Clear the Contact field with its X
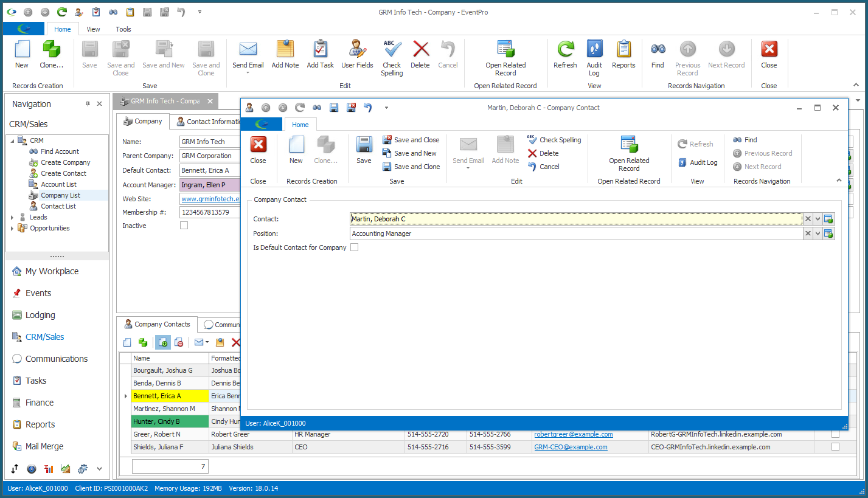 [808, 219]
